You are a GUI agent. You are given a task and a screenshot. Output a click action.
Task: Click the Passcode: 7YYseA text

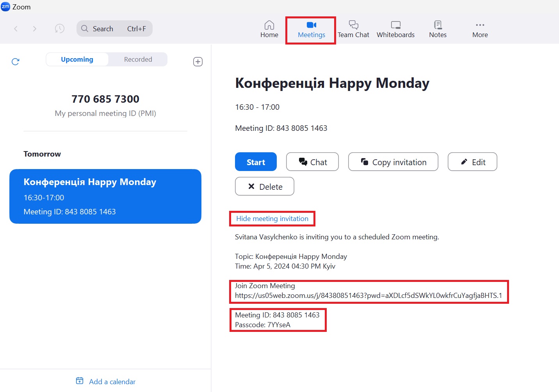pyautogui.click(x=263, y=325)
